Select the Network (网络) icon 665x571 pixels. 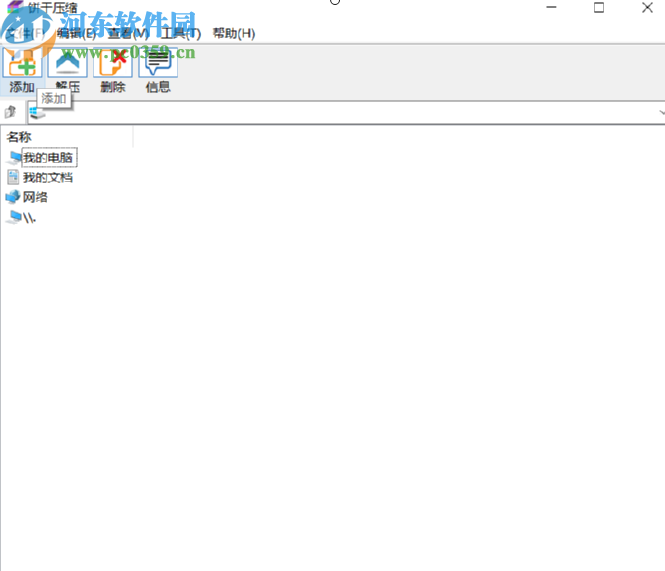(x=13, y=197)
